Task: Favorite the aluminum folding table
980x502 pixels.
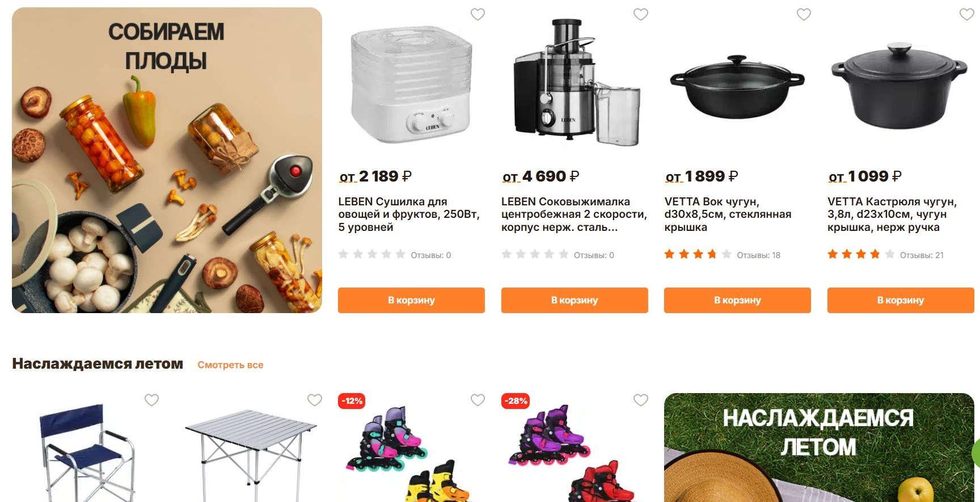Action: (x=315, y=400)
